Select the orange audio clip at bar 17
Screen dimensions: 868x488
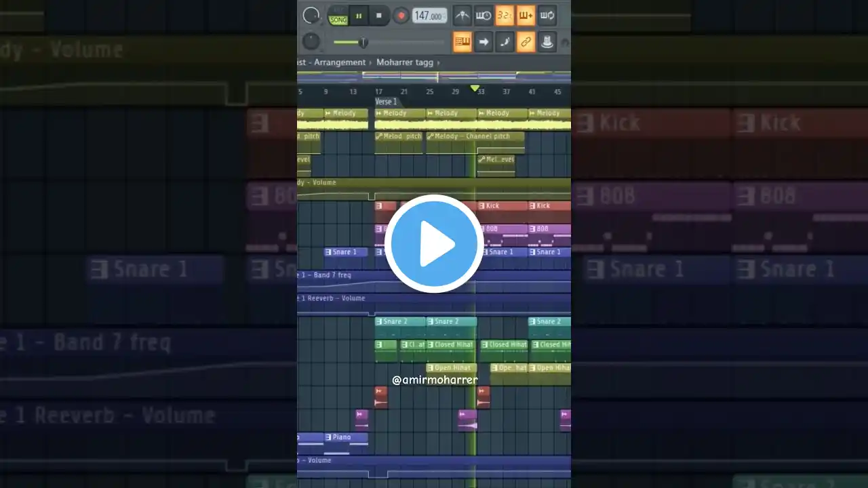click(381, 397)
